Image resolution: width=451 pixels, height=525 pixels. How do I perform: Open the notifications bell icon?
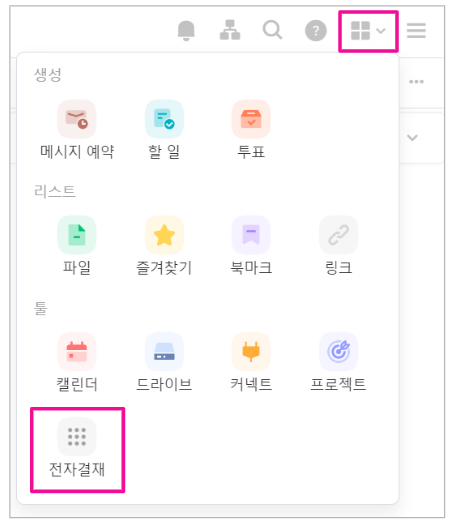point(186,30)
